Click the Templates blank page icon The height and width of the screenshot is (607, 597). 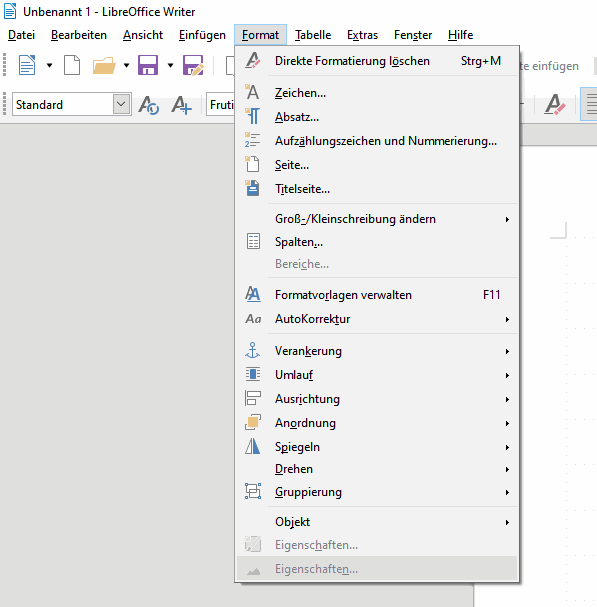click(72, 65)
